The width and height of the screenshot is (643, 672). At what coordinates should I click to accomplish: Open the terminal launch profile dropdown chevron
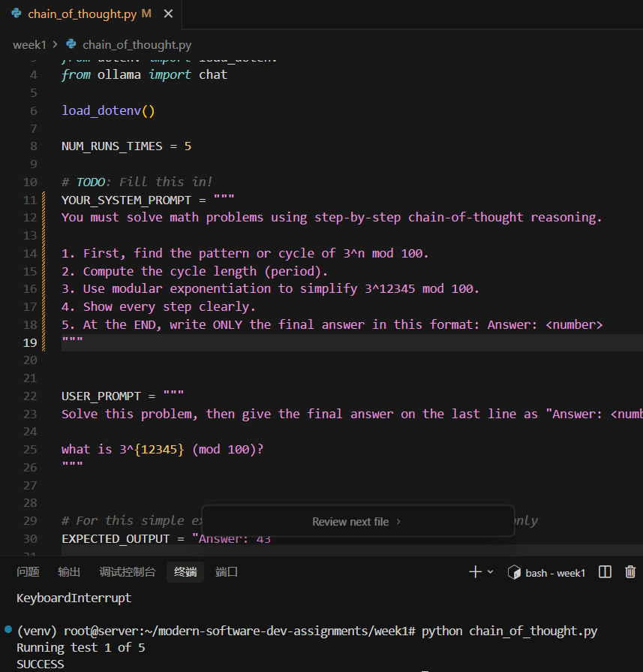pos(491,572)
